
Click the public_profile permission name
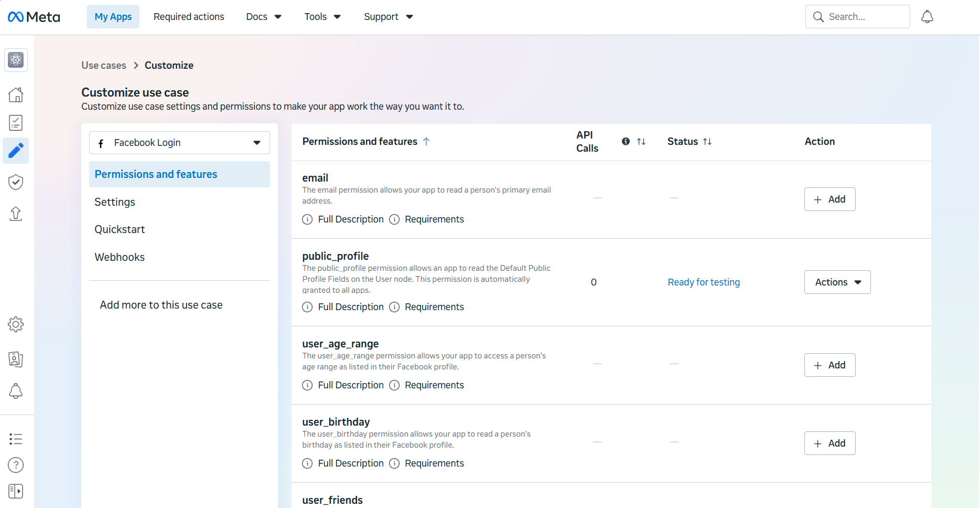[336, 256]
